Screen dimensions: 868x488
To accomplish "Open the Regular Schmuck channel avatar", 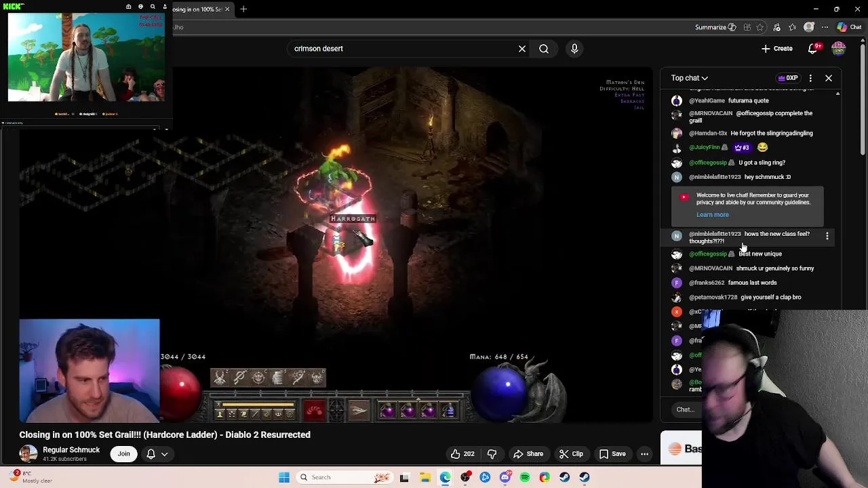I will pyautogui.click(x=28, y=454).
